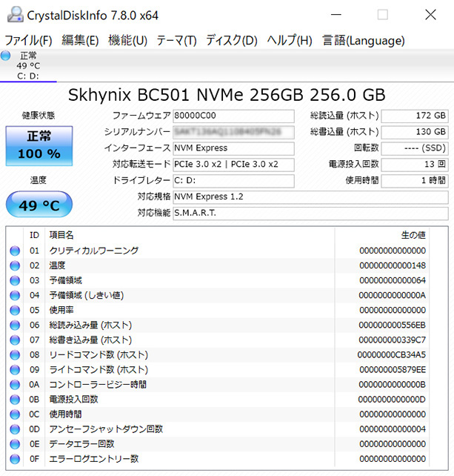
Task: Select the データエラー回数 row in the list
Action: [222, 443]
